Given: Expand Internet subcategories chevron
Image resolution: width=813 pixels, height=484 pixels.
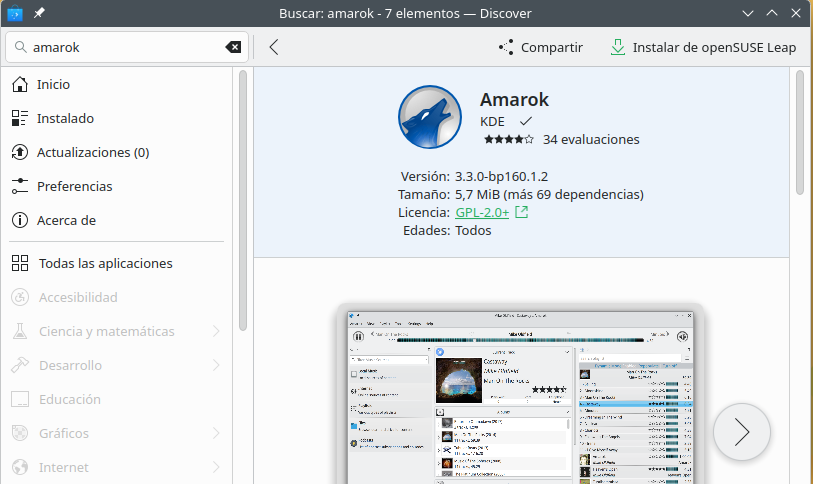Looking at the screenshot, I should pos(216,467).
